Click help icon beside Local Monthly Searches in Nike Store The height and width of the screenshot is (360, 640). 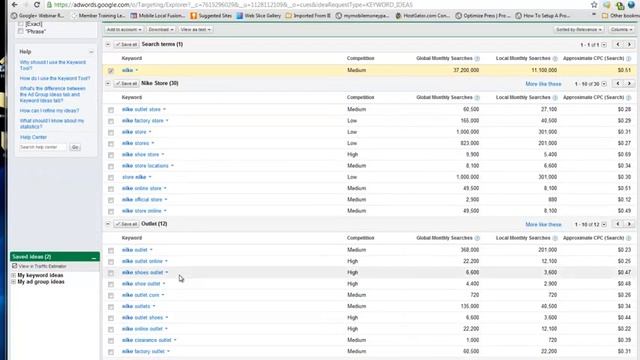point(555,98)
